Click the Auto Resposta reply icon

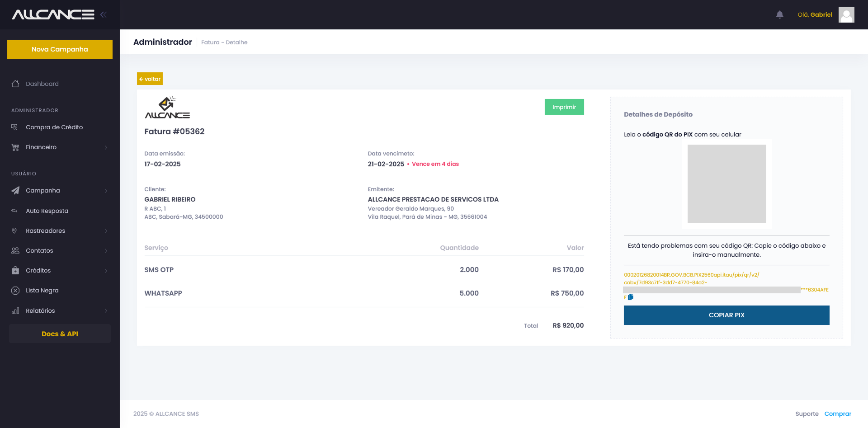tap(14, 211)
